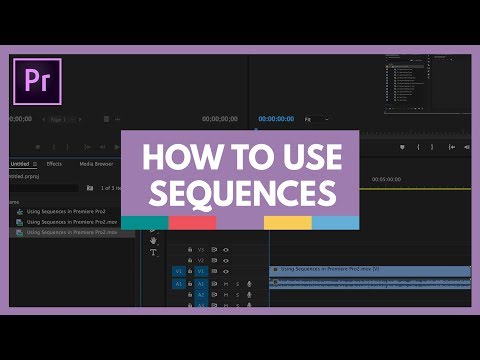Toggle sync lock on V1 track
Viewport: 480px width, 360px height.
click(x=214, y=271)
